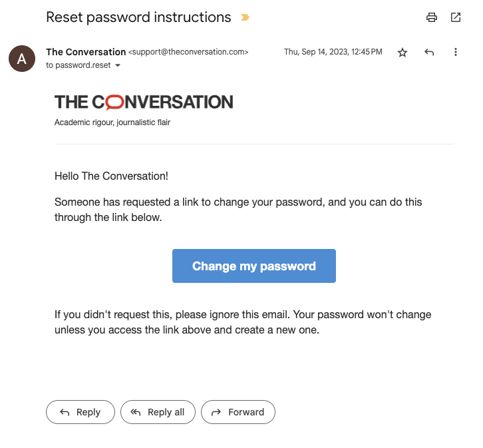Click the Thu, Sep 14, 2023 timestamp

pyautogui.click(x=333, y=52)
